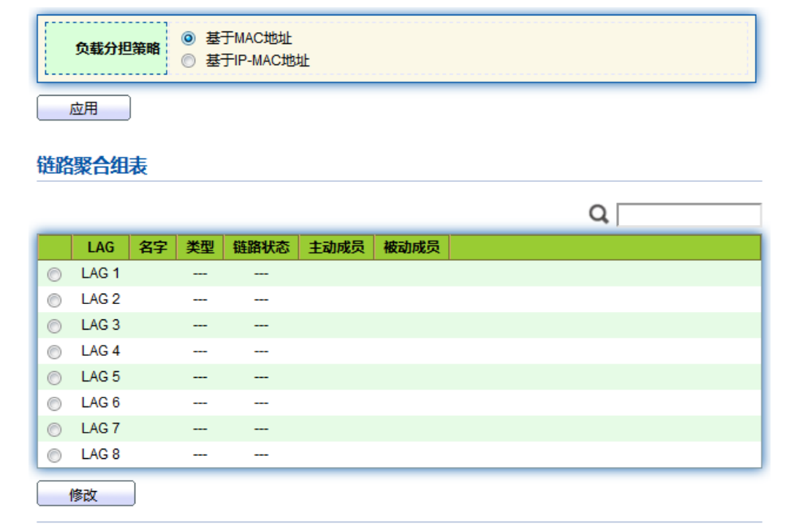Select the 基于IP-MAC地址 radio option

click(189, 61)
